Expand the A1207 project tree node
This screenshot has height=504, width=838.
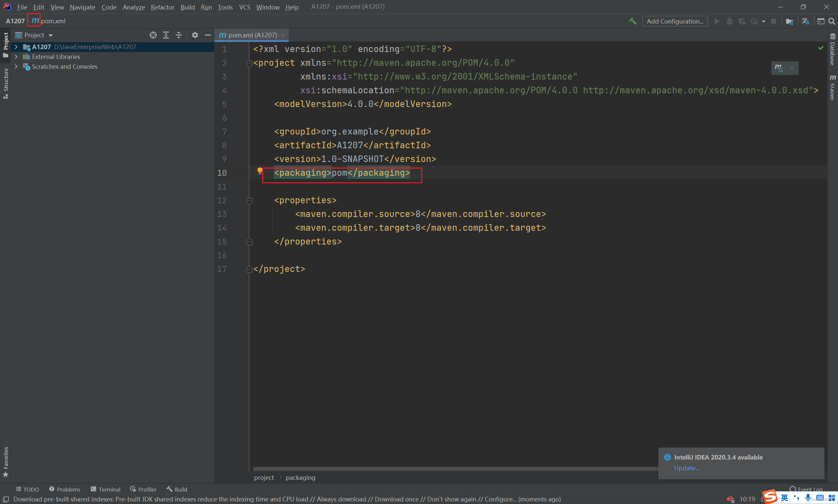pos(16,47)
